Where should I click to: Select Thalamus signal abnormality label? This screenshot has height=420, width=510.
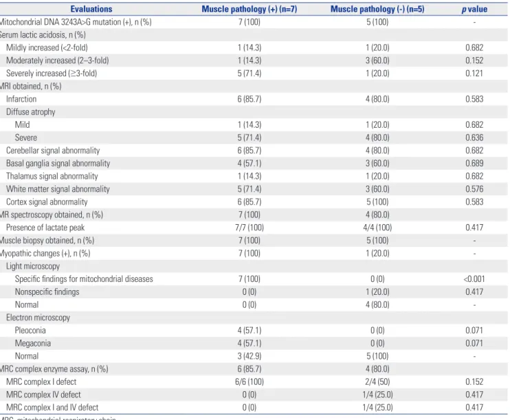point(52,176)
